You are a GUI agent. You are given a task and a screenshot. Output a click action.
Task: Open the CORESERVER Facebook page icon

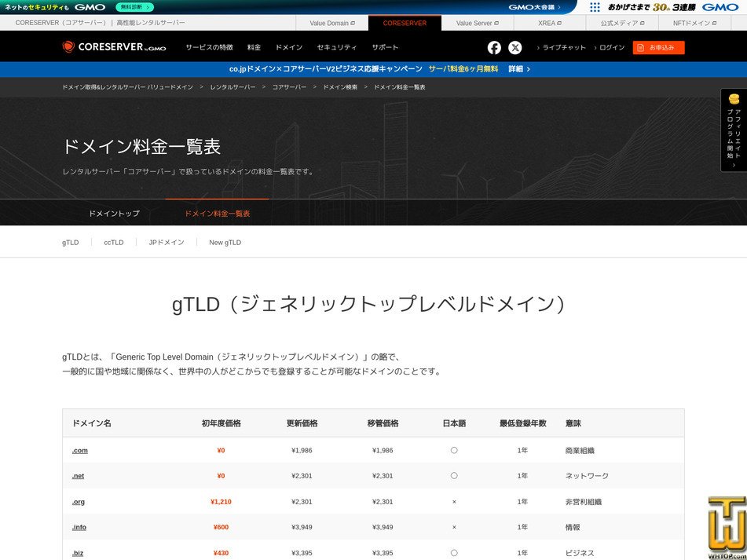point(494,48)
